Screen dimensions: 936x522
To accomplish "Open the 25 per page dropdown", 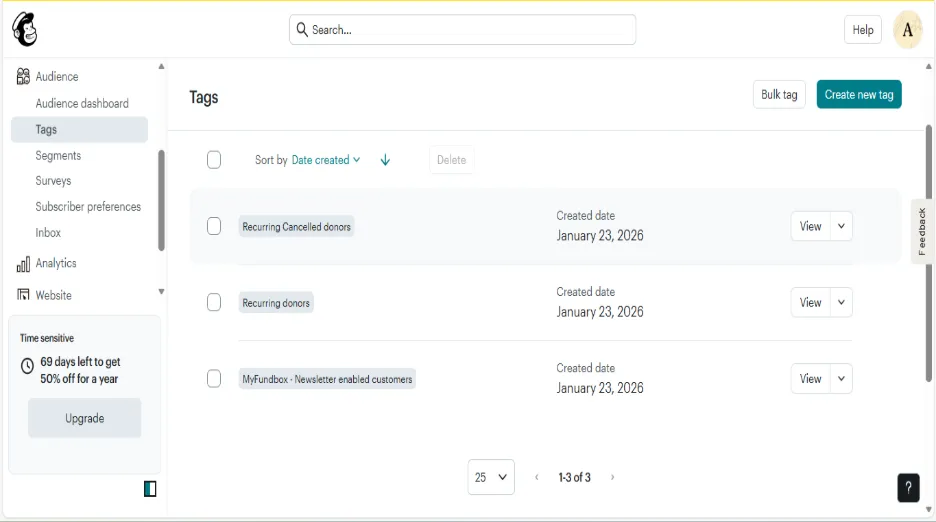I will coord(491,477).
